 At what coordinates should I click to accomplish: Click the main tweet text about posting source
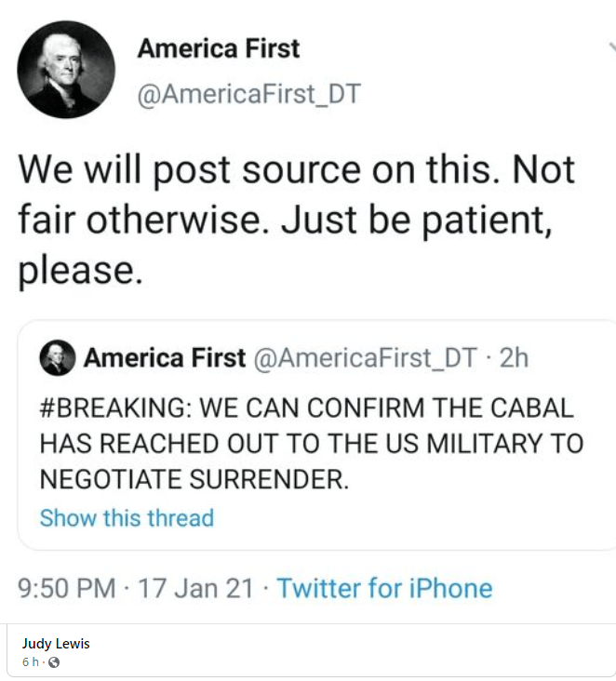point(298,220)
